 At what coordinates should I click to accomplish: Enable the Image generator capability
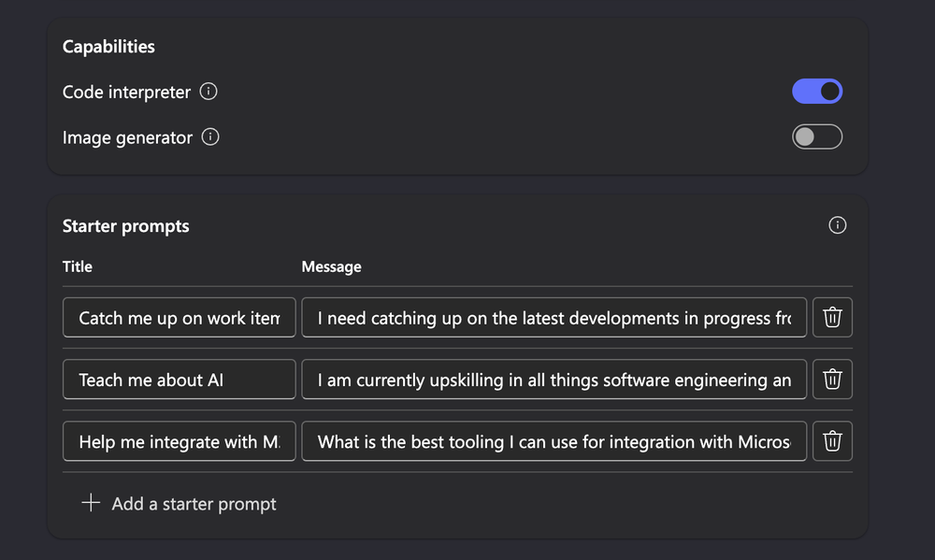(x=817, y=136)
